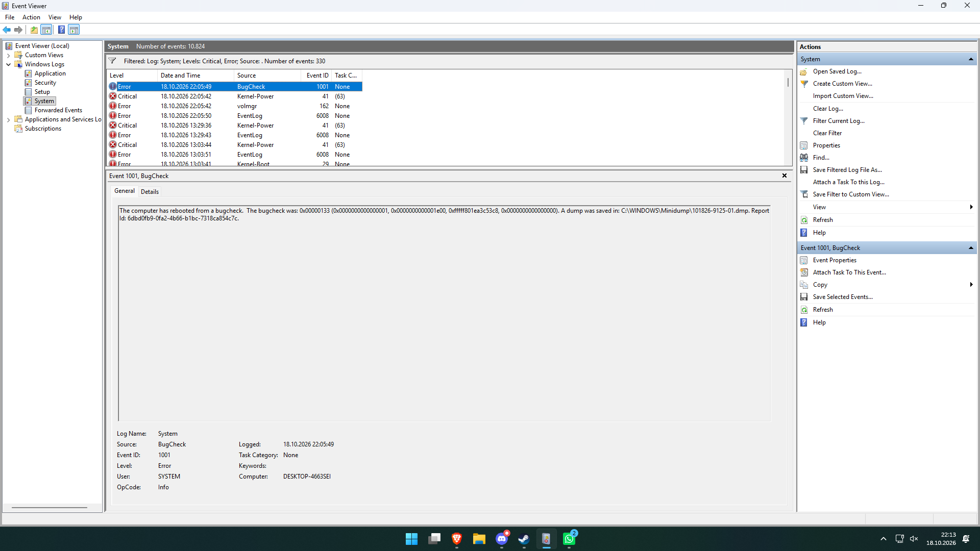Image resolution: width=980 pixels, height=551 pixels.
Task: Click Clear Log action
Action: (x=828, y=109)
